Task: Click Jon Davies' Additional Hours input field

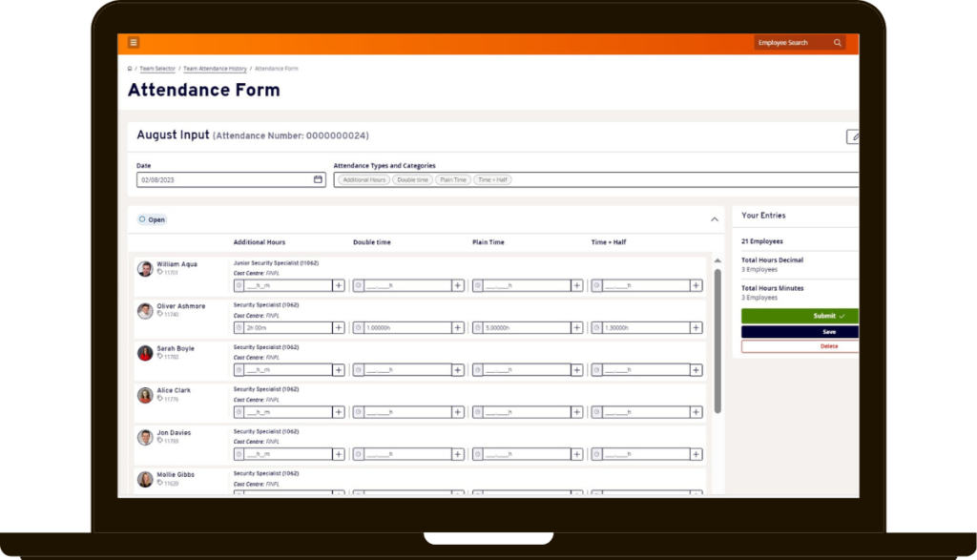Action: point(288,454)
